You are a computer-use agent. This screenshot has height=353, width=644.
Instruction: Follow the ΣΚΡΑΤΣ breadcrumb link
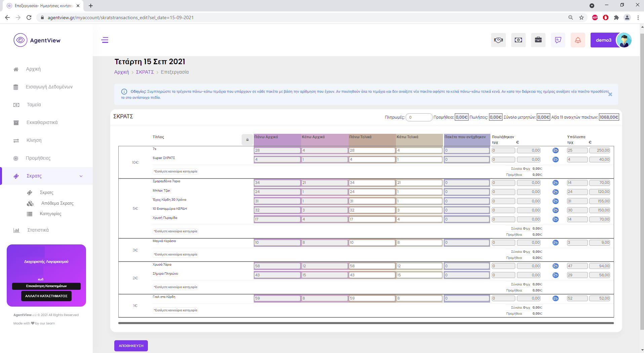pyautogui.click(x=145, y=72)
